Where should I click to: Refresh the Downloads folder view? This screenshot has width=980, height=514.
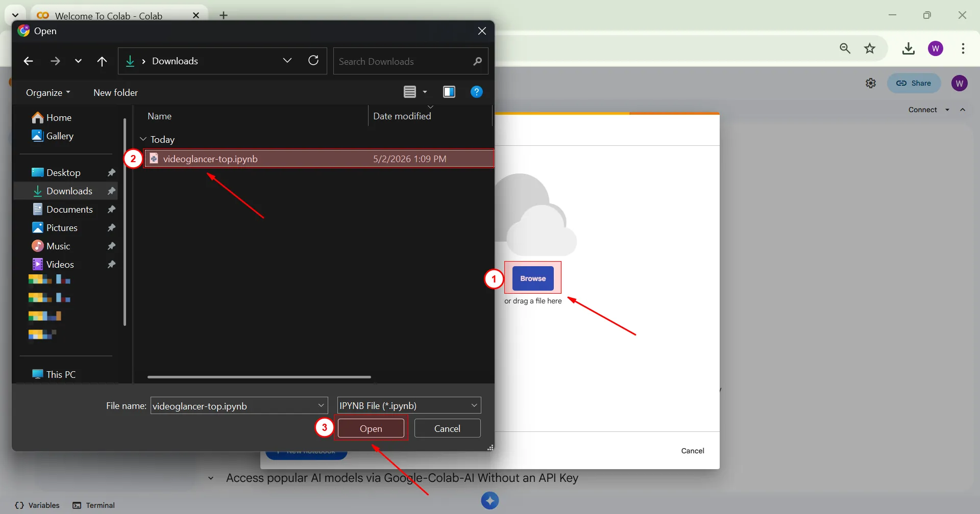point(313,61)
